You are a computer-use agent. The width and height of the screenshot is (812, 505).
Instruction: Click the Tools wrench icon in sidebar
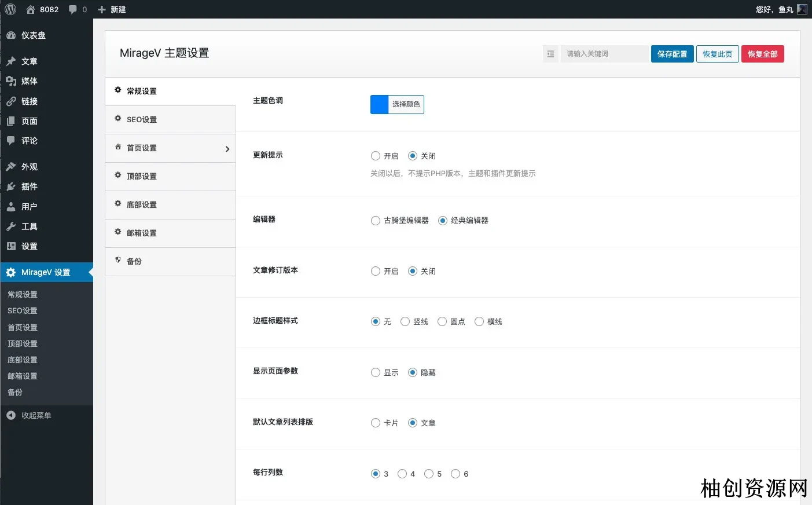[11, 226]
